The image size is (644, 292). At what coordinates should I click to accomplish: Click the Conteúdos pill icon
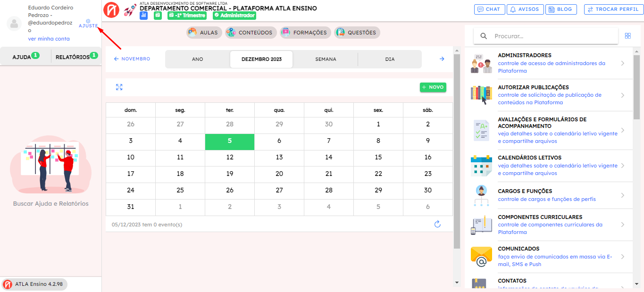click(x=231, y=33)
